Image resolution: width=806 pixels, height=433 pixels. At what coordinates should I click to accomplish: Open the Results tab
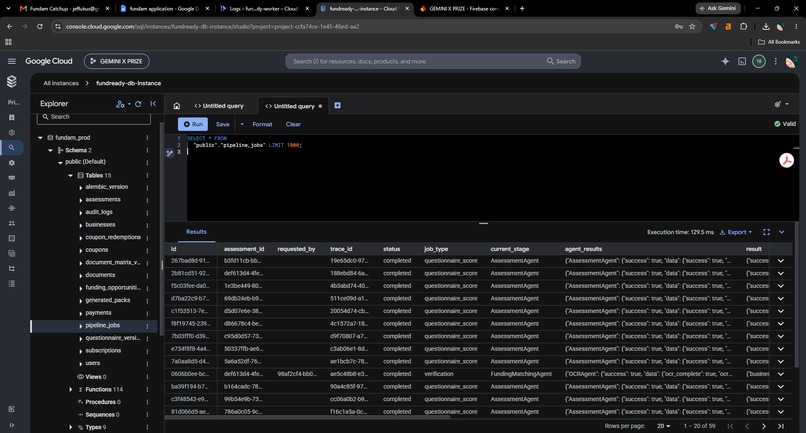coord(196,232)
